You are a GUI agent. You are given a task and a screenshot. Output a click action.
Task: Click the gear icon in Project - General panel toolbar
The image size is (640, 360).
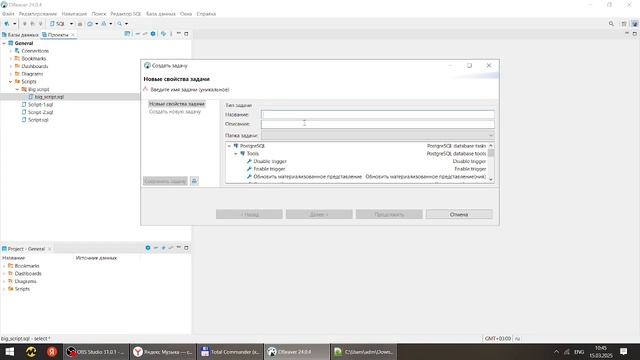tap(148, 248)
